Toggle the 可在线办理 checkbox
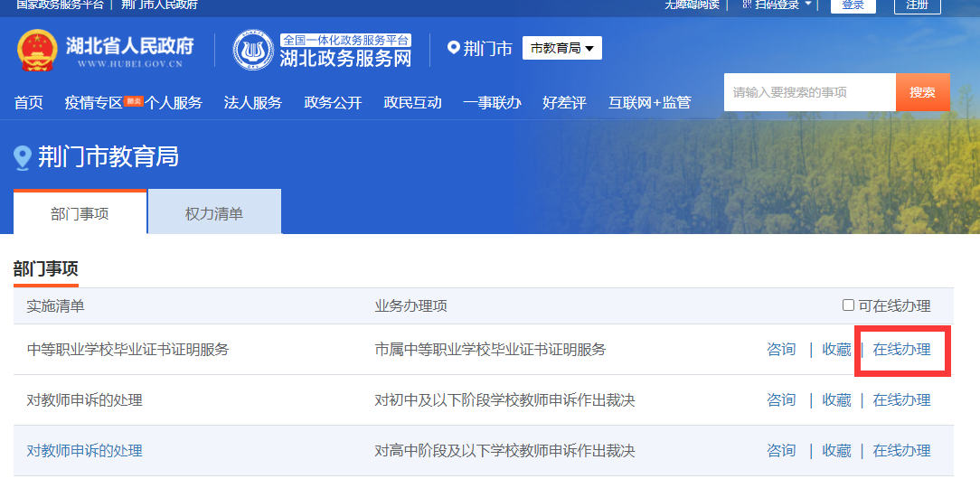980x488 pixels. click(x=848, y=305)
